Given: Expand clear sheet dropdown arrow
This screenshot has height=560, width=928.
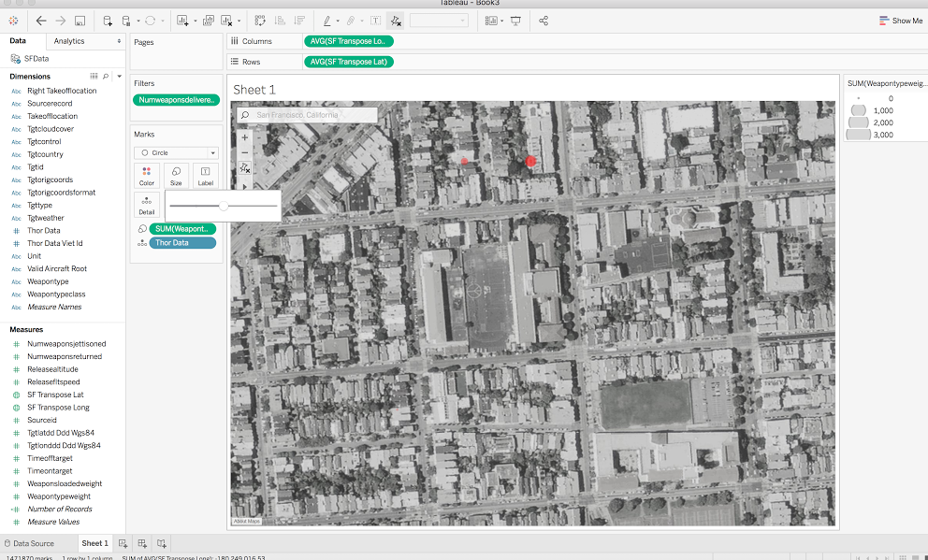Looking at the screenshot, I should pyautogui.click(x=239, y=22).
